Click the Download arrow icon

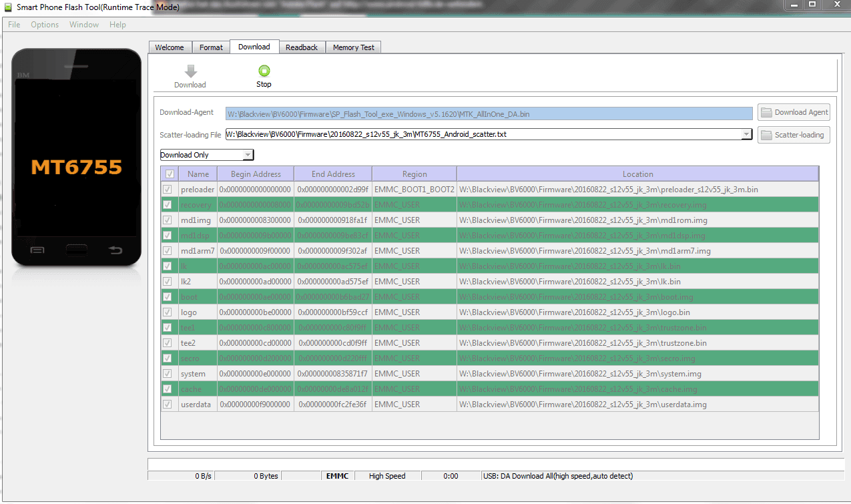pos(190,71)
